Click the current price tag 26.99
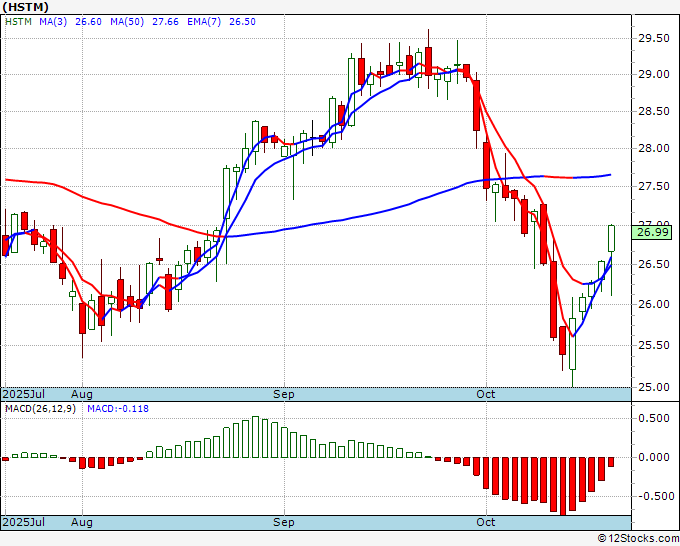This screenshot has height=546, width=680. (x=652, y=232)
